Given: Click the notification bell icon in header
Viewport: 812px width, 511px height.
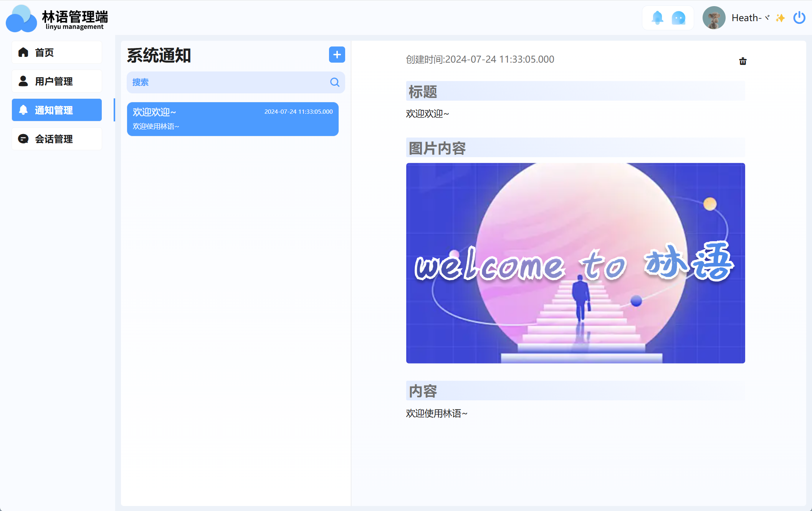Looking at the screenshot, I should point(657,18).
